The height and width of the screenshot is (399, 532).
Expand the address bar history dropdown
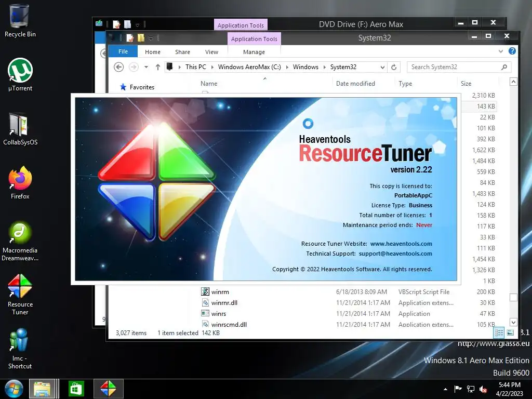pos(382,67)
